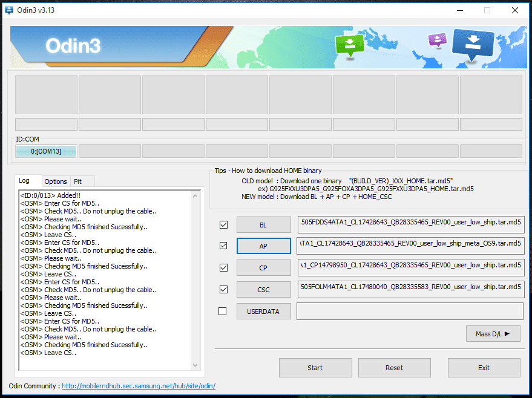
Task: Uncheck the BL file checkbox
Action: tap(223, 225)
